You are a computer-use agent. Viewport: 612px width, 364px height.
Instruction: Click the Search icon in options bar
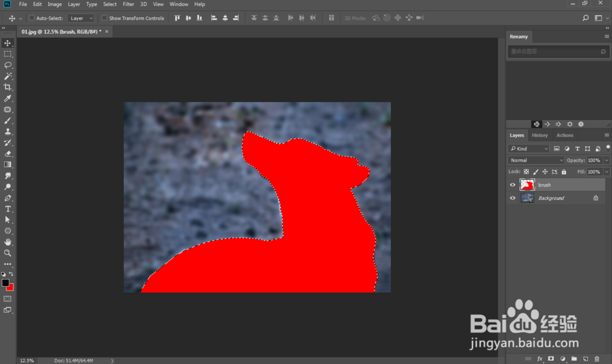[x=586, y=18]
